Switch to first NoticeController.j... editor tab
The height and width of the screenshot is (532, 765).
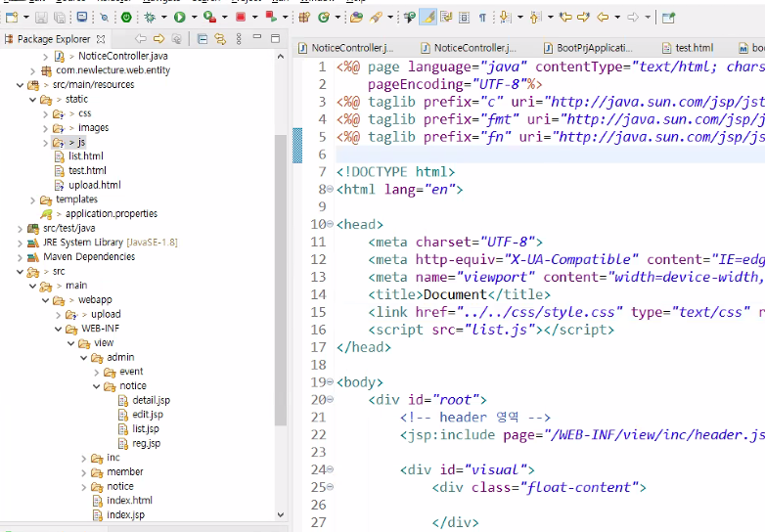coord(346,48)
